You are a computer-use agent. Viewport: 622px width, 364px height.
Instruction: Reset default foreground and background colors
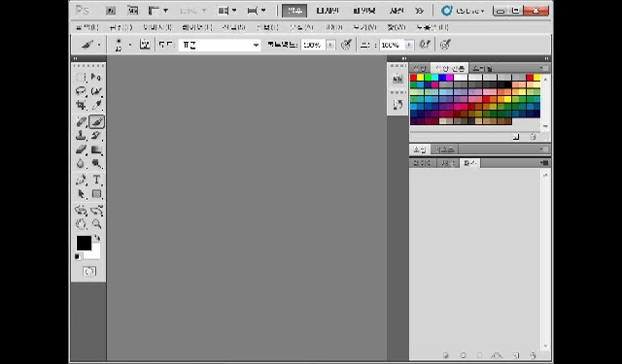tap(78, 257)
